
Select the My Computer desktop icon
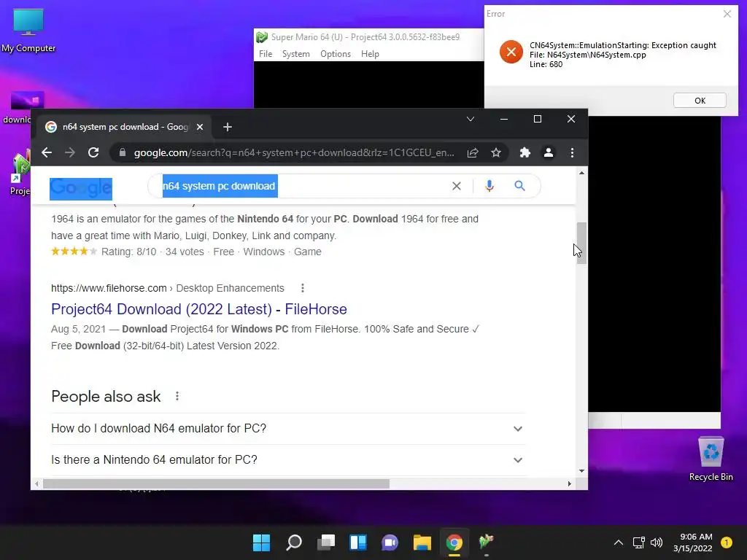[28, 31]
